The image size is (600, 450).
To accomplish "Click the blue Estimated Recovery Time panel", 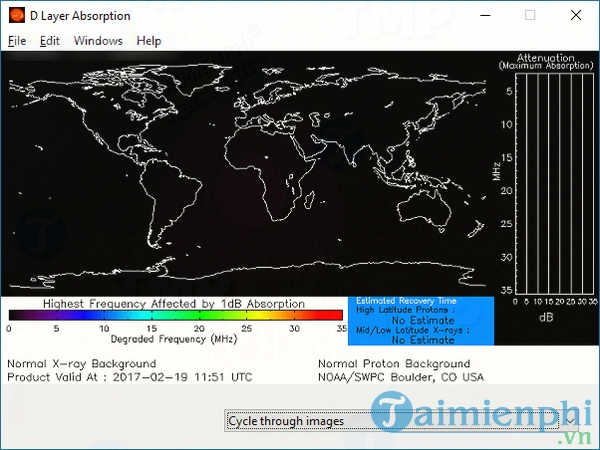I will click(x=420, y=320).
